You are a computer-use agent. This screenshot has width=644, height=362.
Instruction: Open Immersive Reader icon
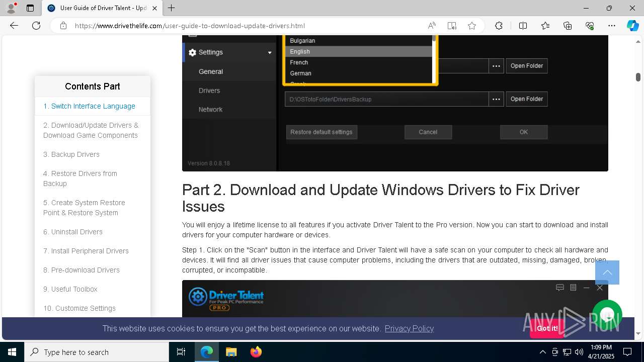coord(452,26)
